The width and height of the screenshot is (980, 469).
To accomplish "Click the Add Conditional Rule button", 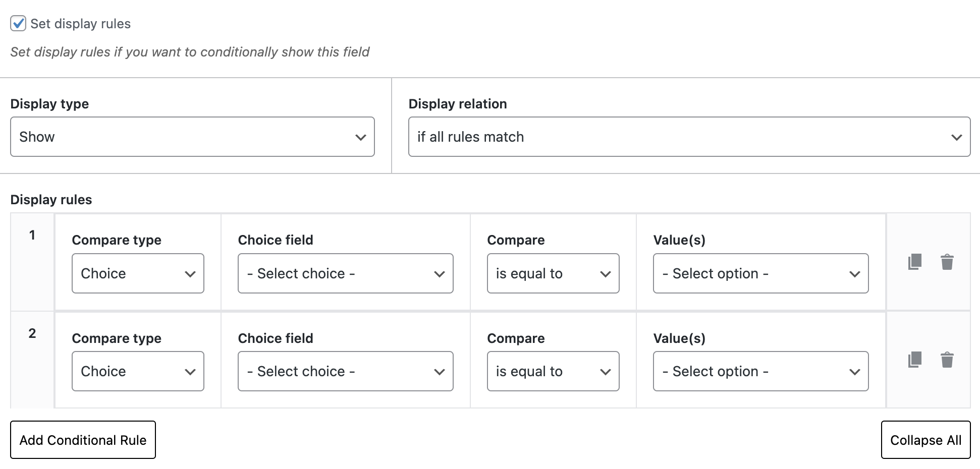I will 83,439.
